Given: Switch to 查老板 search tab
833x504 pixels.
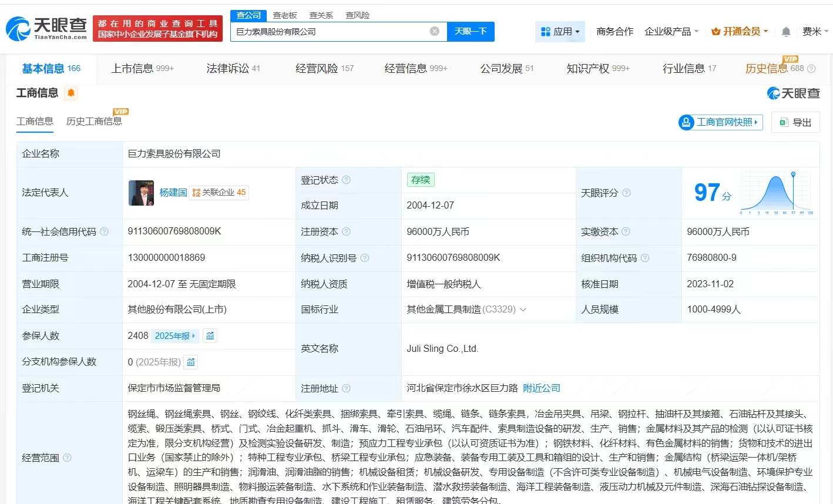Looking at the screenshot, I should coord(285,15).
